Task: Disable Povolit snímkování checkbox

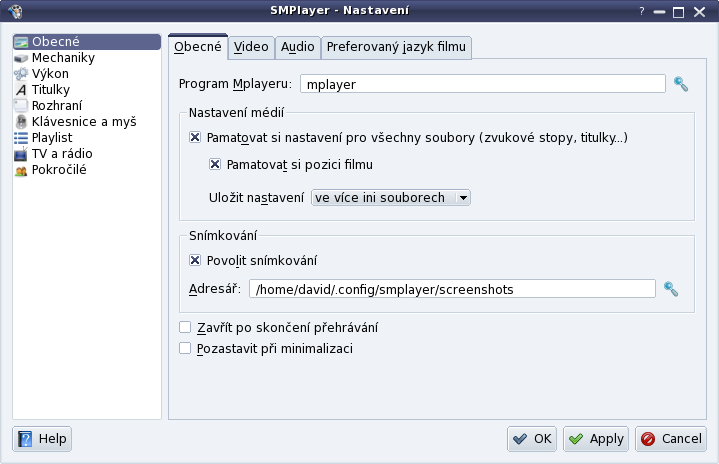Action: click(x=195, y=260)
